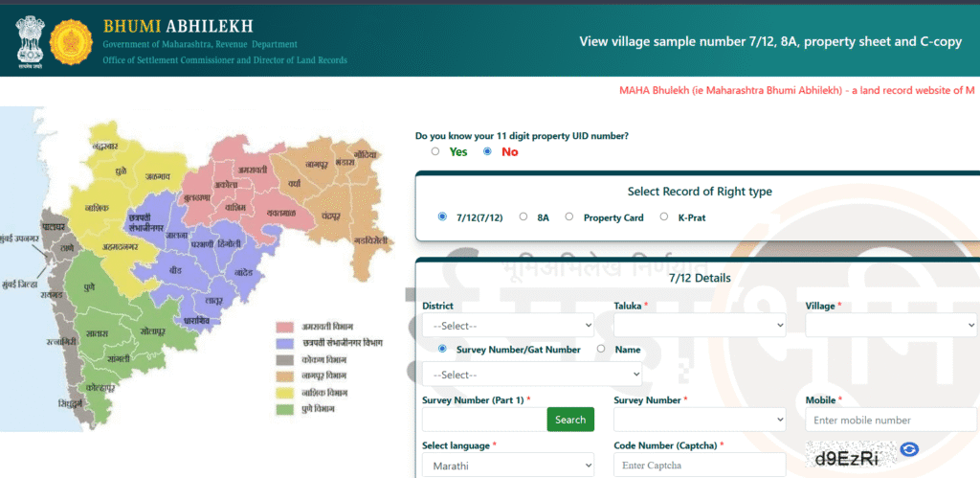
Task: Select जळगाव district on the map
Action: tap(157, 176)
